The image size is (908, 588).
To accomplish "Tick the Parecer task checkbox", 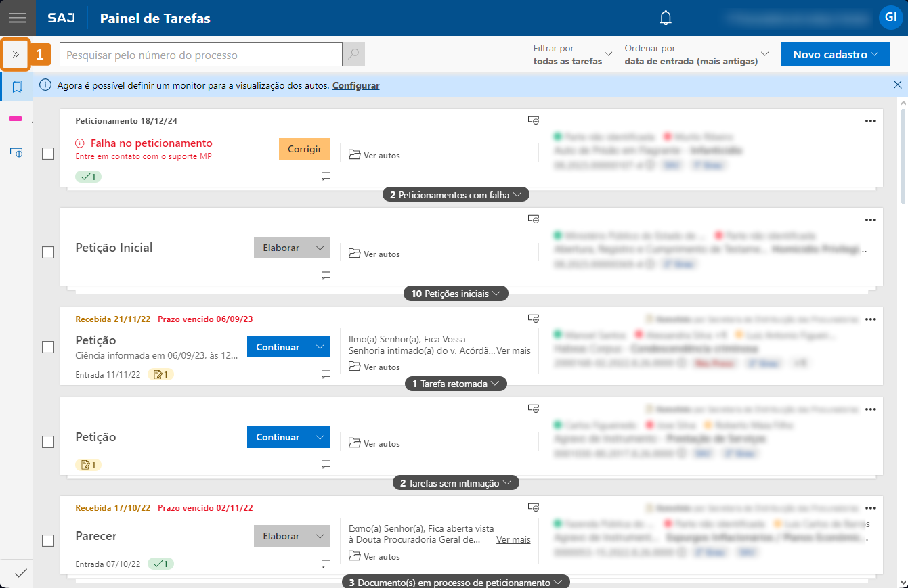I will 48,541.
